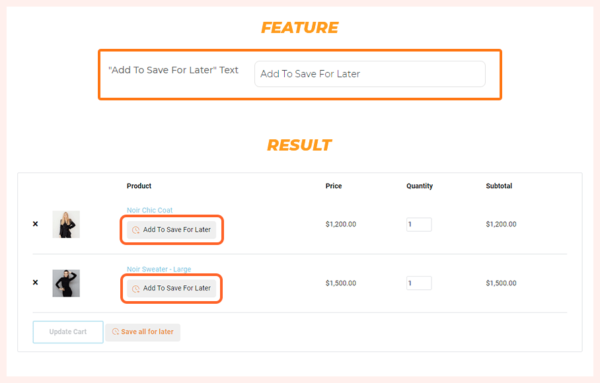Focus the Noir Chic Coat quantity field
Screen dimensions: 600x383
tap(419, 224)
